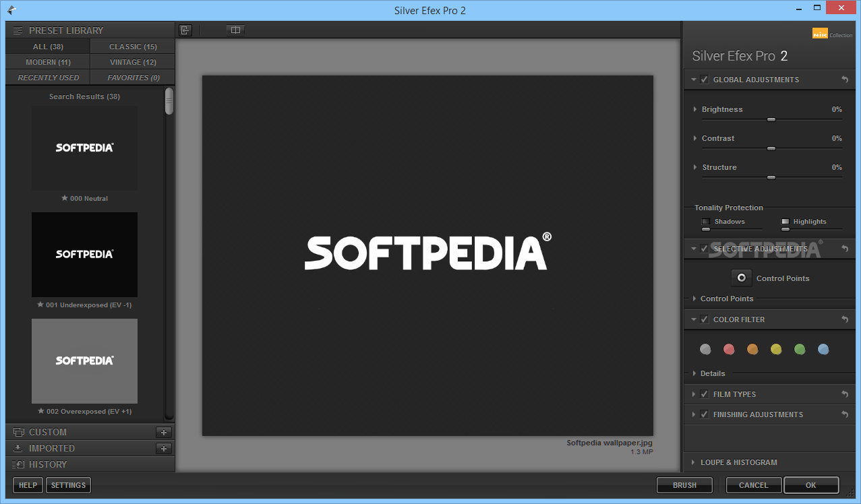The image size is (861, 504).
Task: Confirm with the OK button
Action: click(811, 485)
